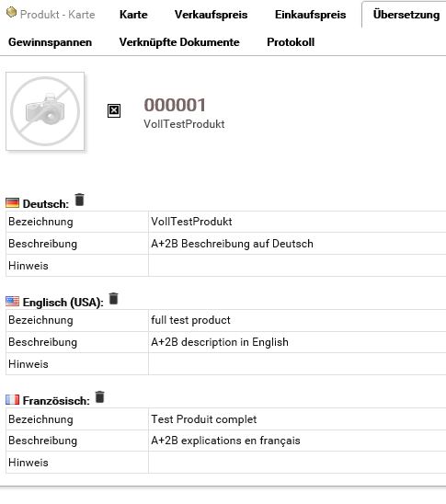Click the German flag icon
This screenshot has height=504, width=446.
pyautogui.click(x=13, y=203)
